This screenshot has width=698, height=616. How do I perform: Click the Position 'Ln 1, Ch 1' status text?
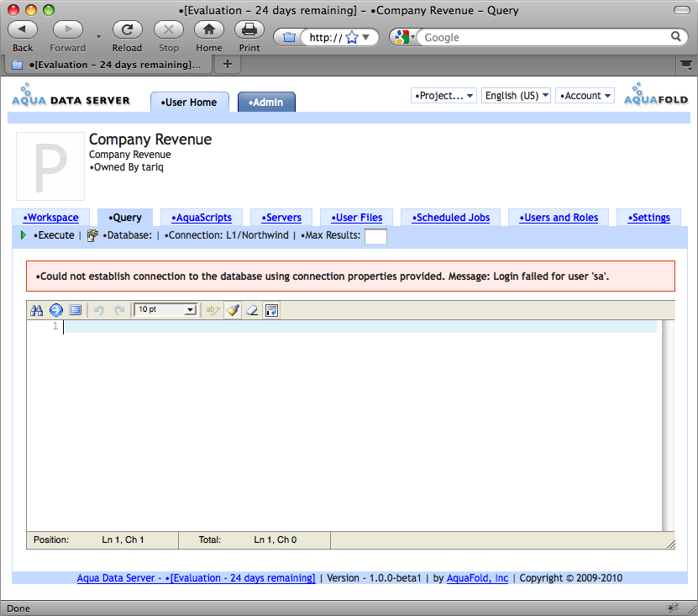pos(123,540)
